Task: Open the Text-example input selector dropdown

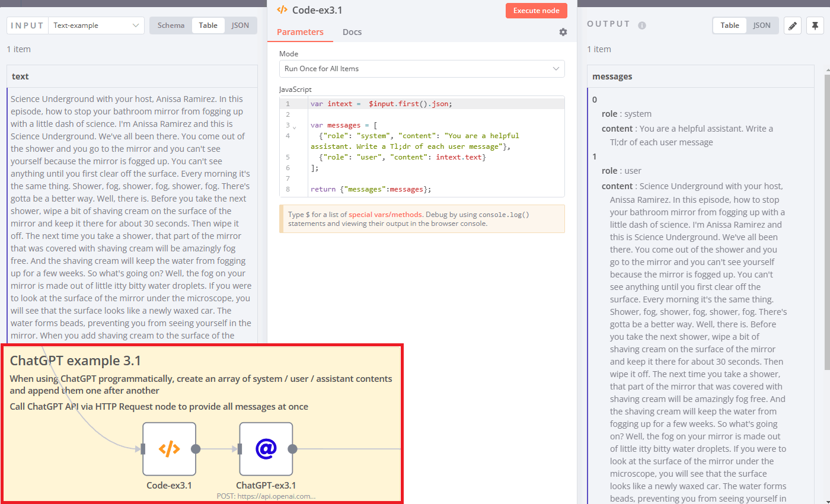Action: (x=97, y=25)
